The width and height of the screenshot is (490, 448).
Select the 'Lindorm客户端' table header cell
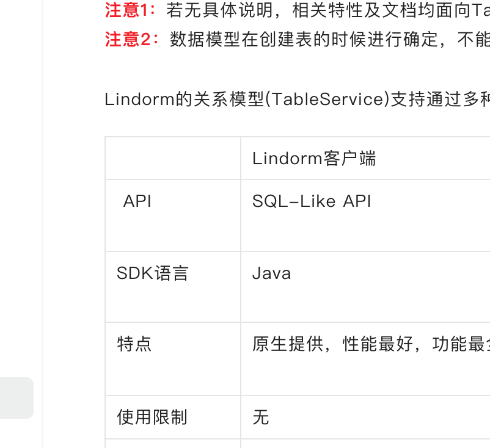click(x=365, y=158)
